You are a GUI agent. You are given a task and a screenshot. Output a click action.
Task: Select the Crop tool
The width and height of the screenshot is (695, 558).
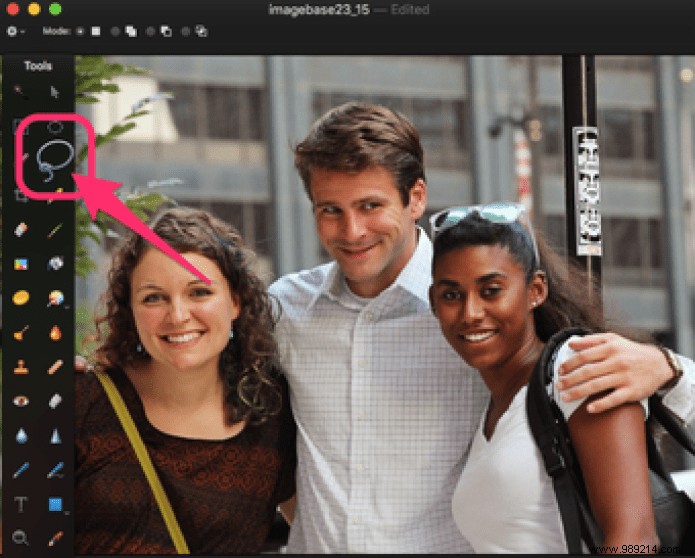click(x=20, y=195)
